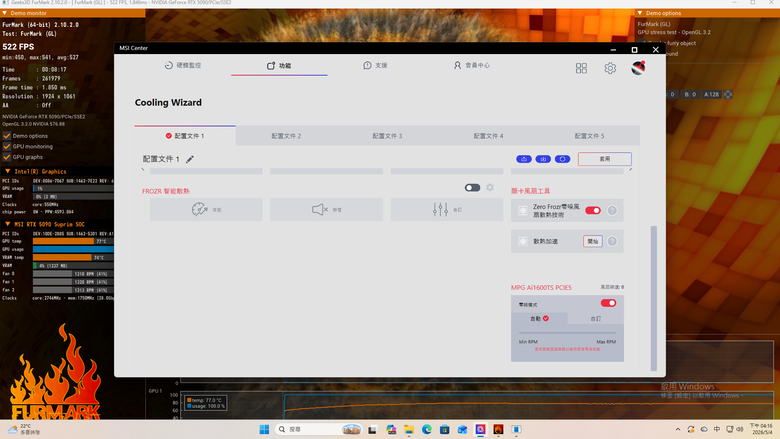Open the Windows Start menu
Viewport: 780px width, 439px height.
coord(264,429)
